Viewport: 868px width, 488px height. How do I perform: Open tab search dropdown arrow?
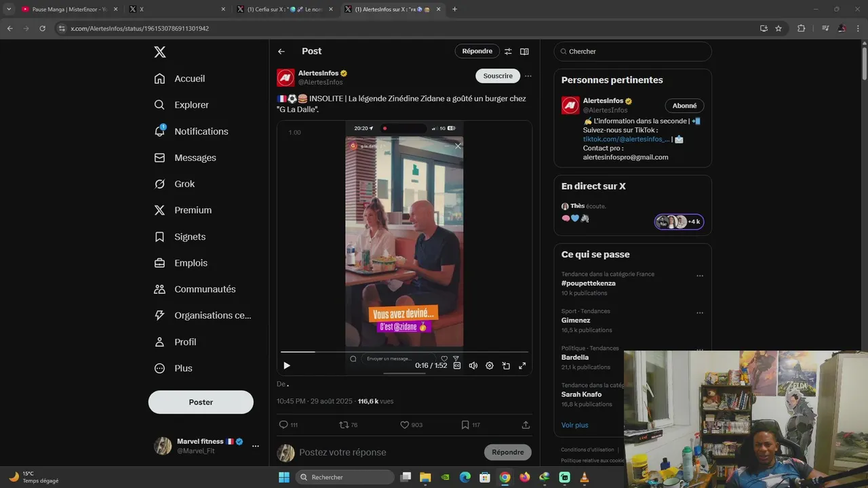pos(9,9)
